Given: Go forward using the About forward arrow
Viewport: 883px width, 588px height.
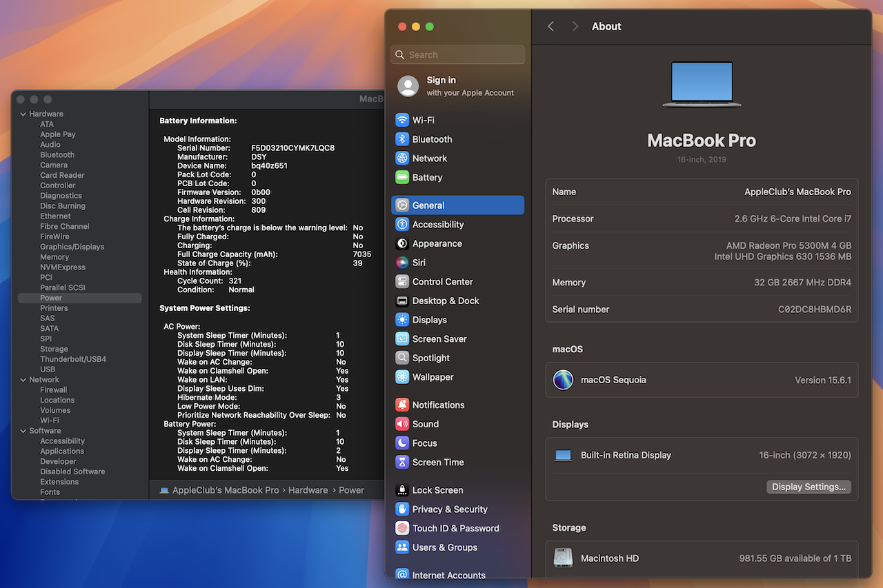Looking at the screenshot, I should pyautogui.click(x=575, y=26).
